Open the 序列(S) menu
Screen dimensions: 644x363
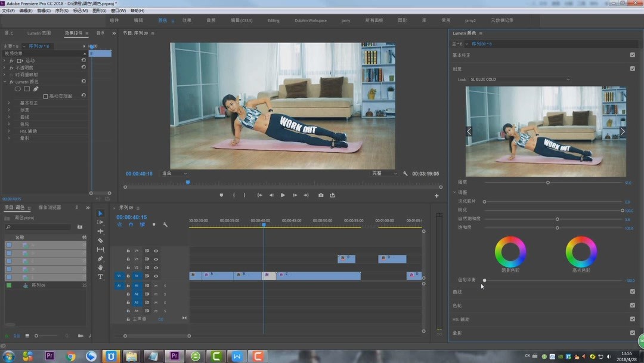coord(61,11)
